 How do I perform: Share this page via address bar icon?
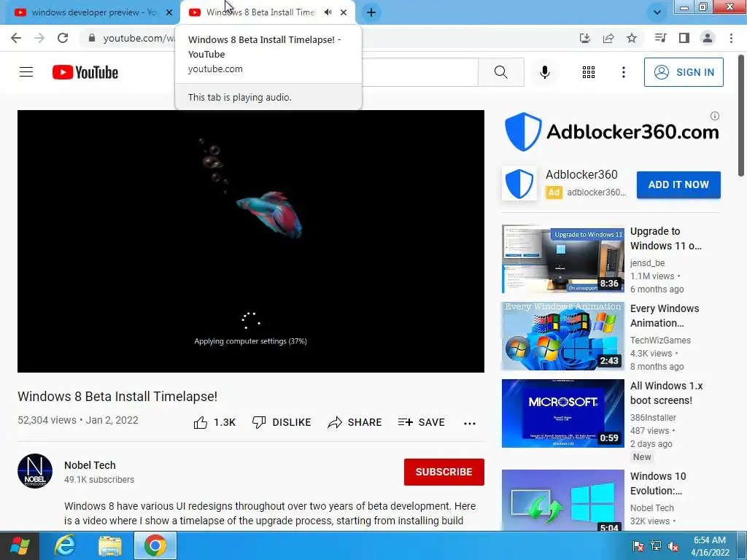pyautogui.click(x=608, y=38)
